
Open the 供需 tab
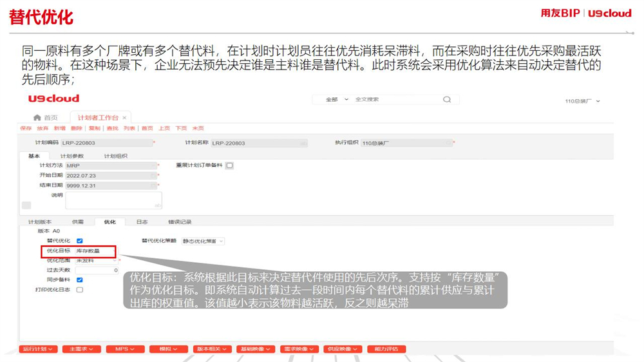[x=78, y=222]
